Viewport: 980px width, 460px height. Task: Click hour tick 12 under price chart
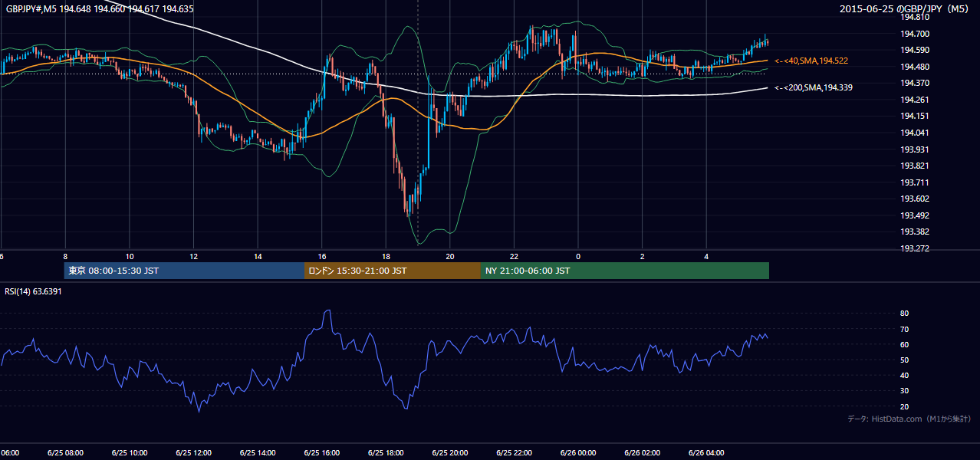click(x=193, y=257)
